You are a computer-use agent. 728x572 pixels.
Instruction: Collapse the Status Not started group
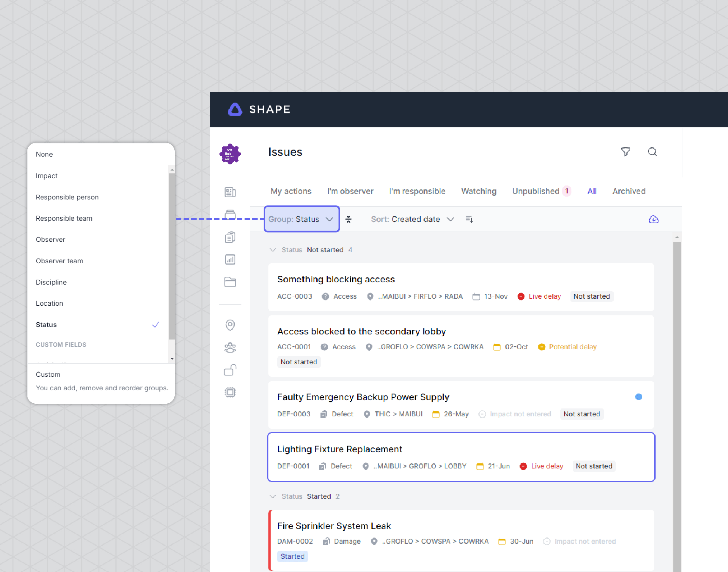(x=273, y=250)
